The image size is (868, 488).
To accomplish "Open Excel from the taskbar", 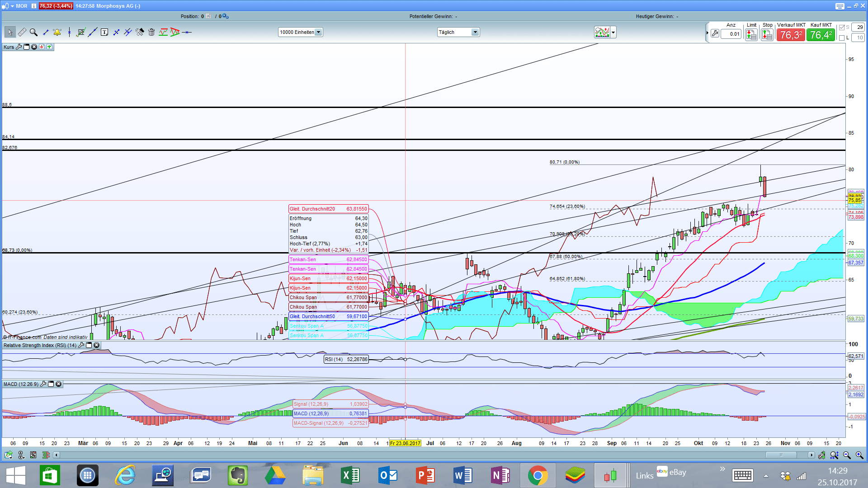I will click(350, 475).
